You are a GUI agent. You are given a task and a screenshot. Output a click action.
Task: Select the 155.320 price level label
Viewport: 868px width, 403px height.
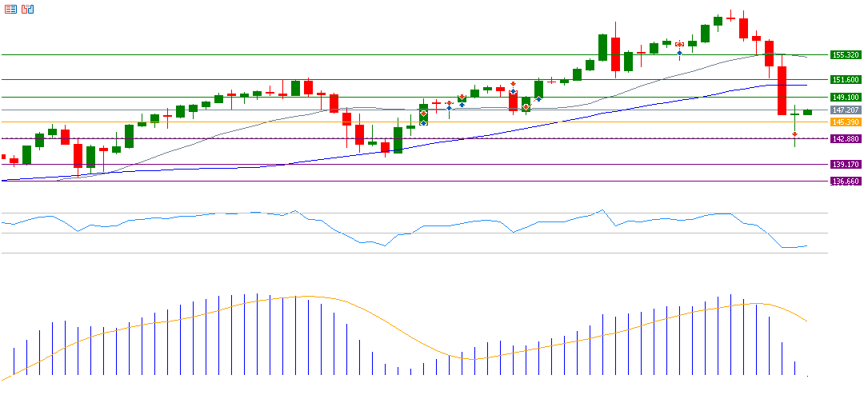pyautogui.click(x=846, y=55)
